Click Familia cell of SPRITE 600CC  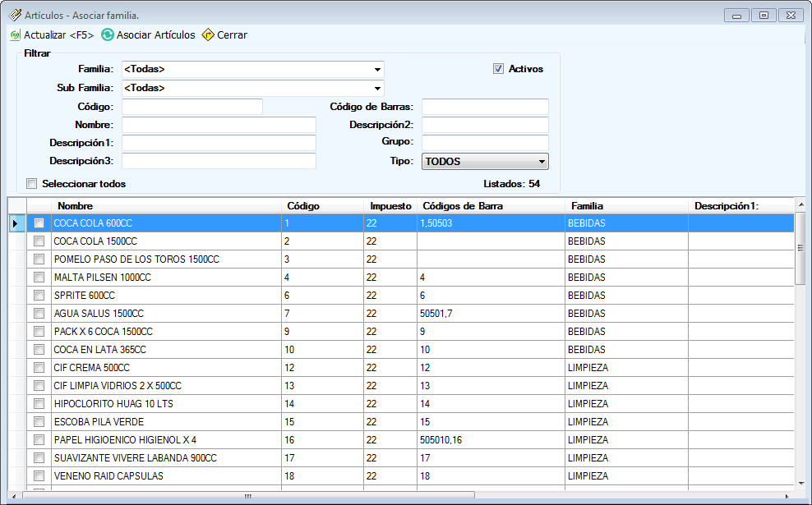coord(626,296)
